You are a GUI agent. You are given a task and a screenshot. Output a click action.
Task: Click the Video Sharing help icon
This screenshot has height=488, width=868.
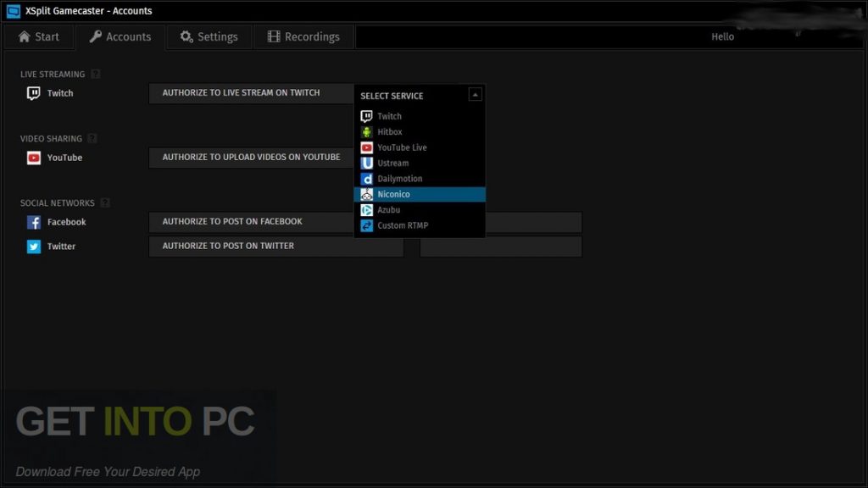pyautogui.click(x=92, y=138)
